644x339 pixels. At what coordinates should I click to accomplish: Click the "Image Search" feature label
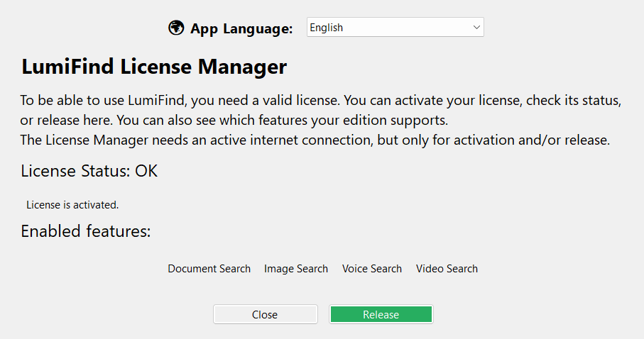click(x=296, y=269)
